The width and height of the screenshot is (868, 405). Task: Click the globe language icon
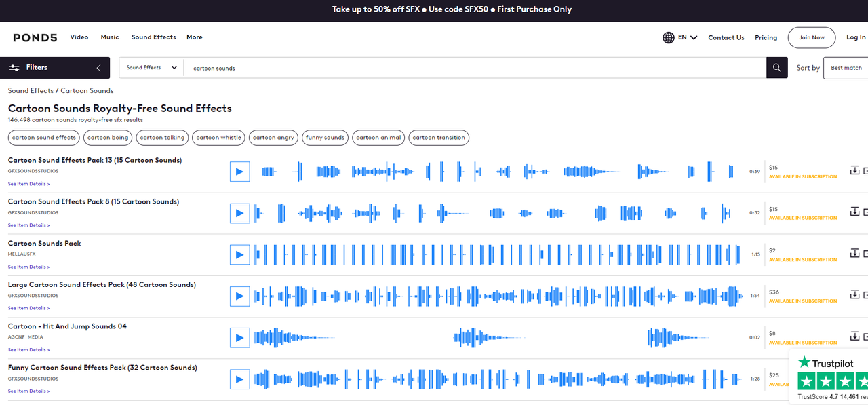669,37
